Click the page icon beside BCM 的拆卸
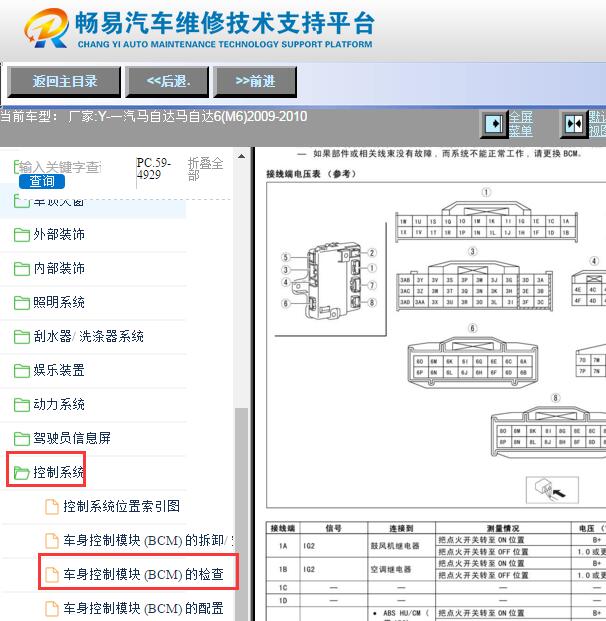 51,541
